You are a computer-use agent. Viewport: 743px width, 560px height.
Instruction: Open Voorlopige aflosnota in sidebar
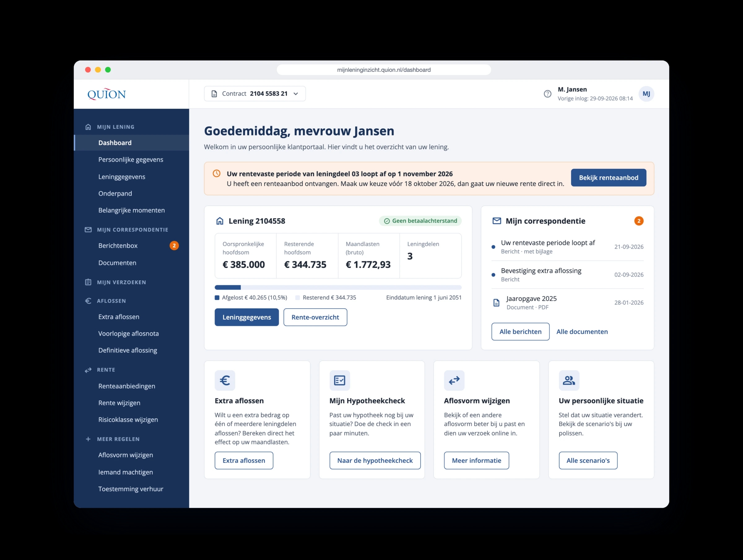click(128, 334)
